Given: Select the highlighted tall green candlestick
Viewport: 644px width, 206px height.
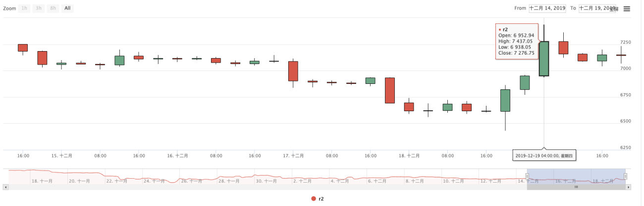Looking at the screenshot, I should [544, 59].
